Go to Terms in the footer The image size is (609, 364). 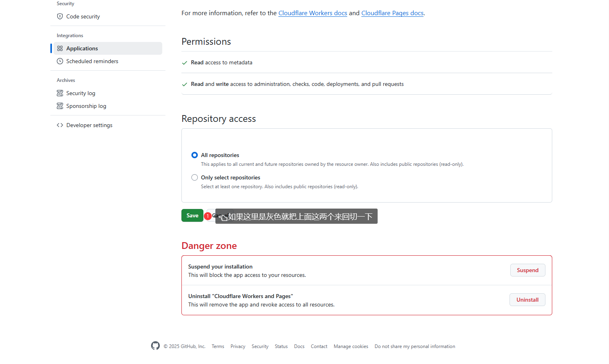pos(218,346)
